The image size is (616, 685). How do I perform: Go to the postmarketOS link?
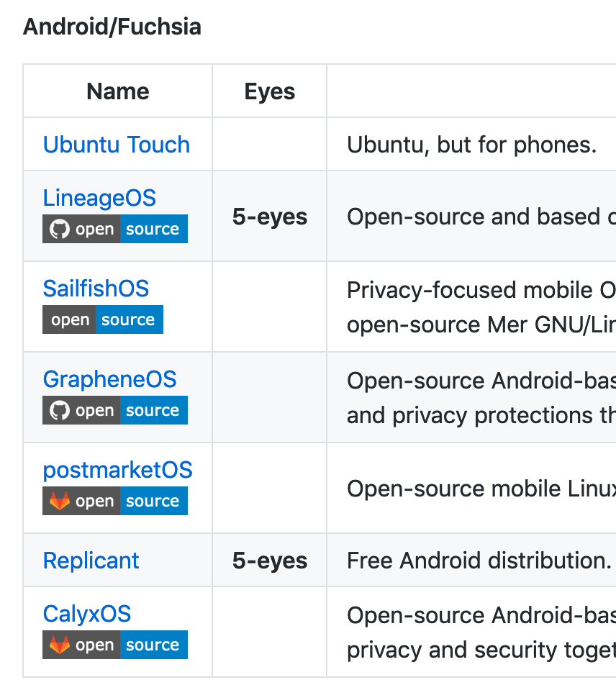pos(117,470)
